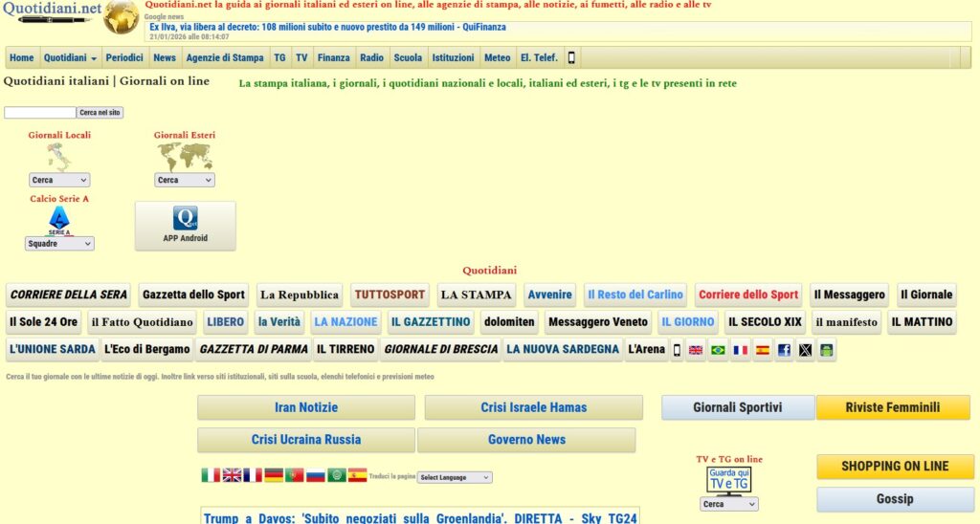980x524 pixels.
Task: Click the 'Guarda qui TV e TG' icon
Action: 728,480
